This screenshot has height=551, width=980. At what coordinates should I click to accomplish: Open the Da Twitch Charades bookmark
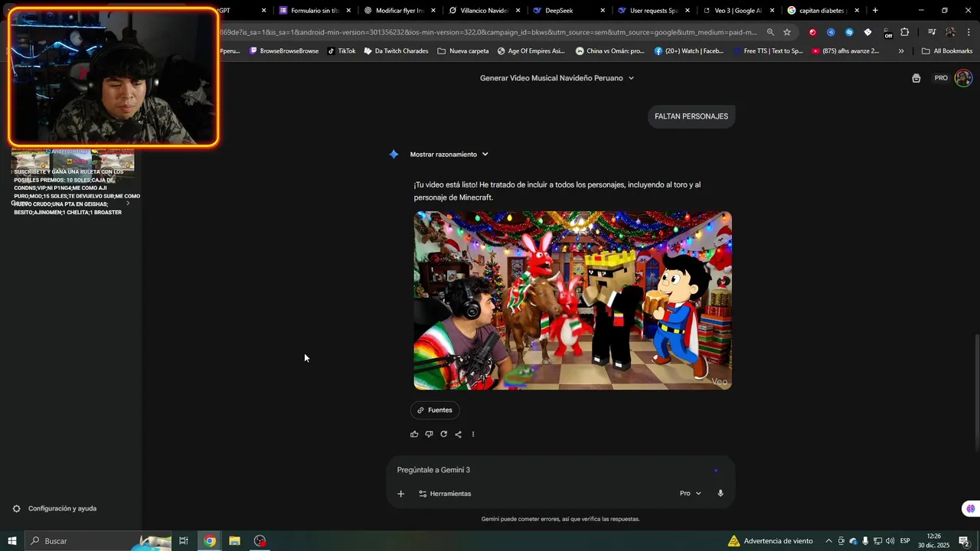click(396, 51)
